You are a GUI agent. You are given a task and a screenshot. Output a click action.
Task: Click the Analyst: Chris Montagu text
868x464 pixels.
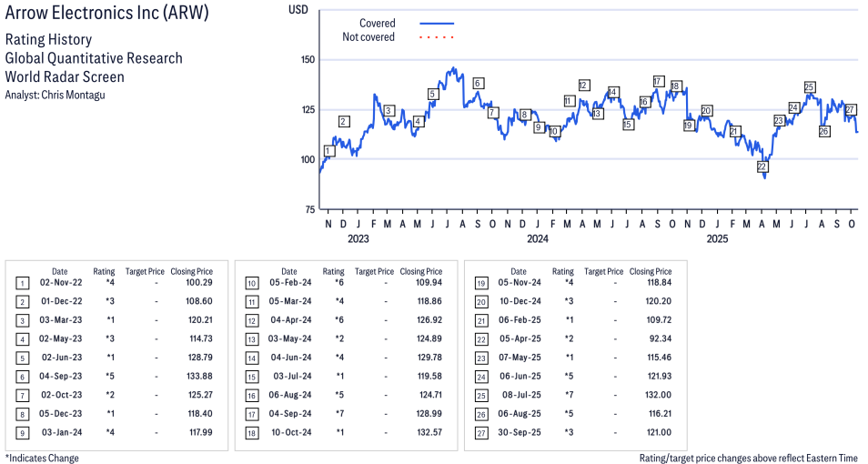55,95
